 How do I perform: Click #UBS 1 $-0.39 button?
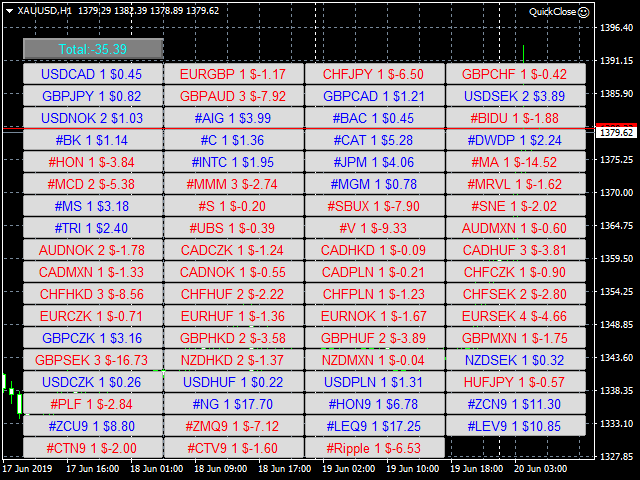click(x=234, y=228)
